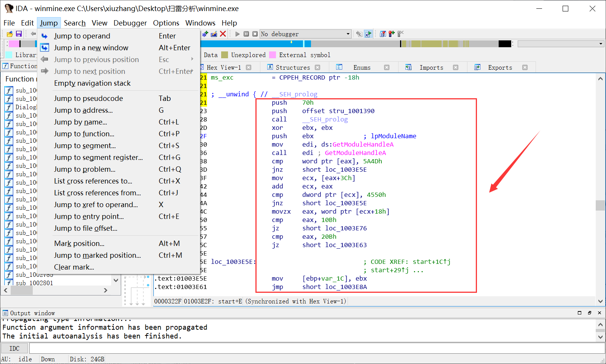
Task: Choose Jump in a new window
Action: (119, 48)
